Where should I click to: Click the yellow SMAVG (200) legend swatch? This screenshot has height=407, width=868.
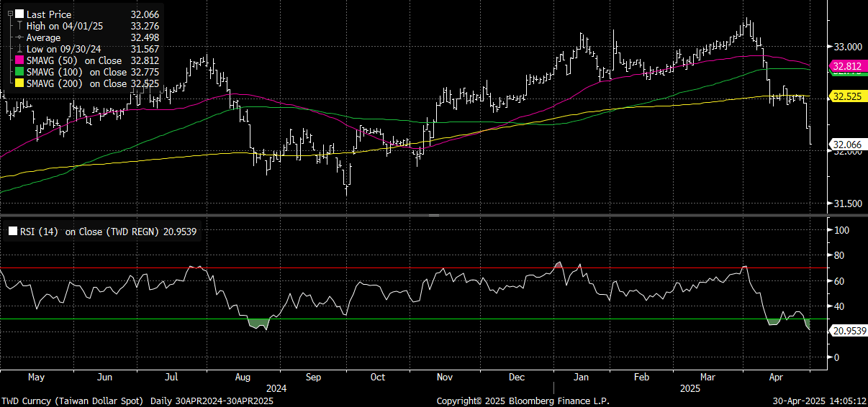(x=19, y=83)
